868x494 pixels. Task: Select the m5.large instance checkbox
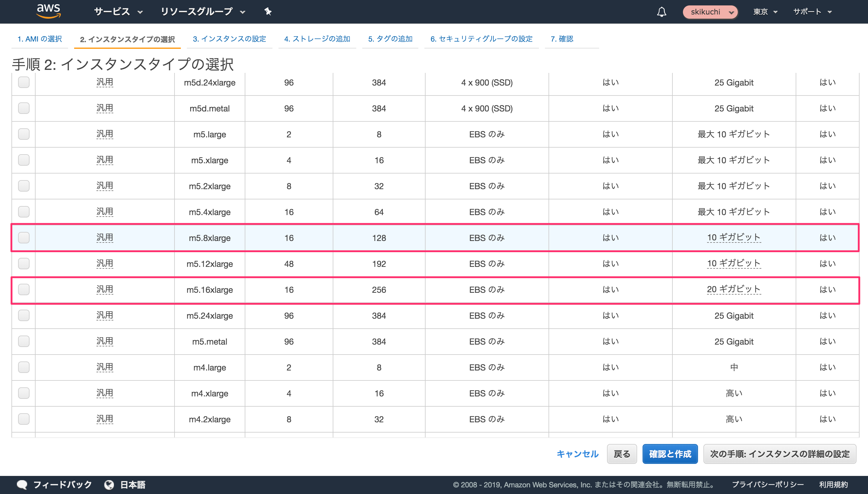pyautogui.click(x=24, y=134)
